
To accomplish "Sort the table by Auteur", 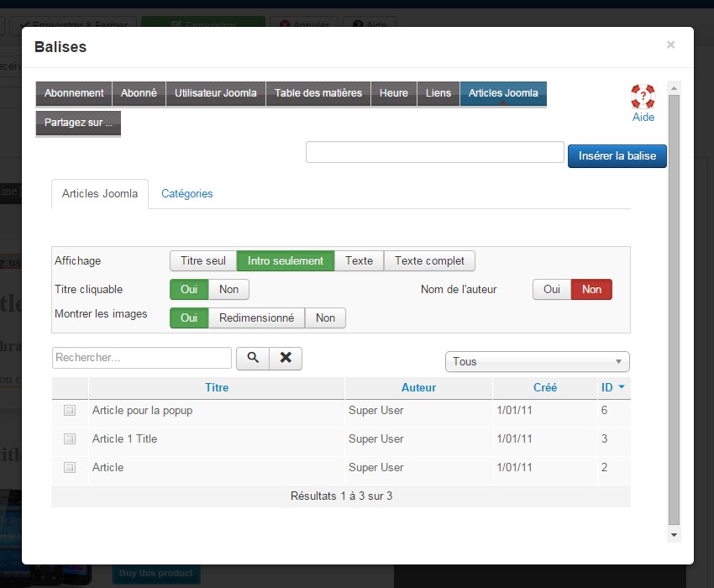I will (x=418, y=387).
